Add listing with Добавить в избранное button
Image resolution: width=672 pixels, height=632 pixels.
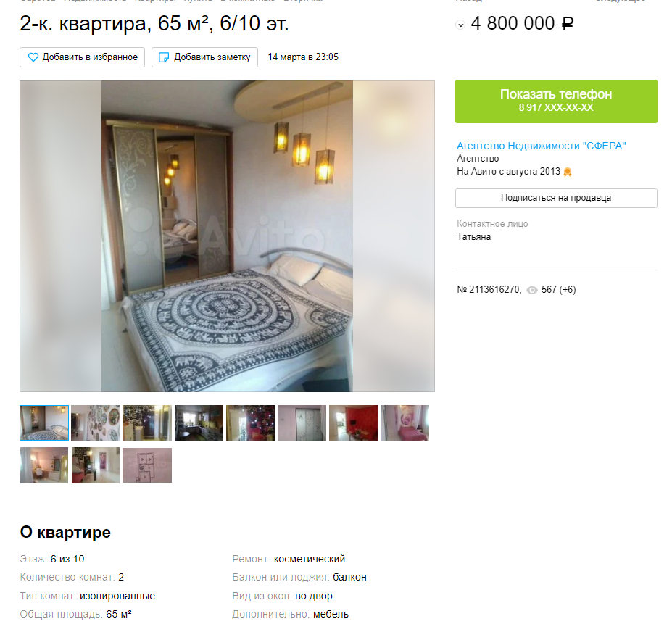coord(83,57)
